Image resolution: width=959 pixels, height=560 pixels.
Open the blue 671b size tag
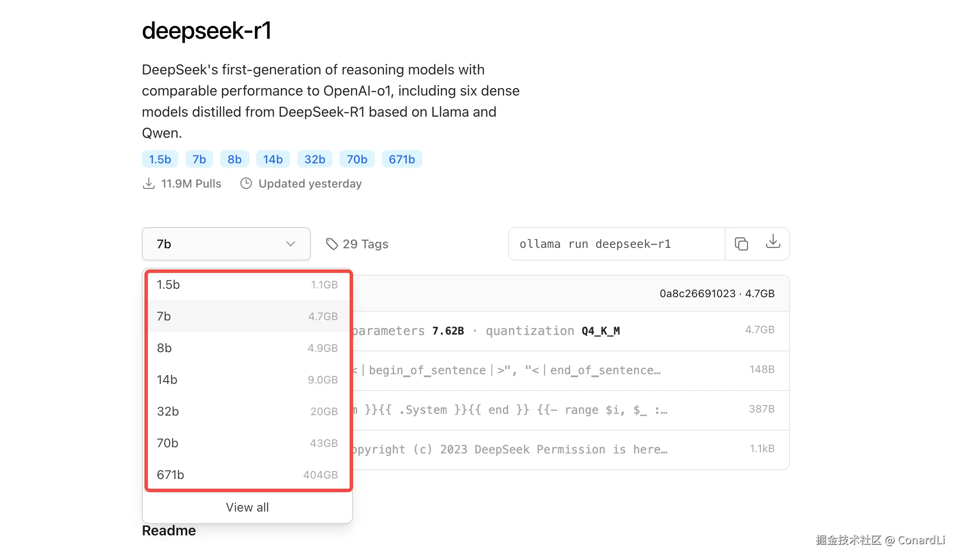point(402,159)
